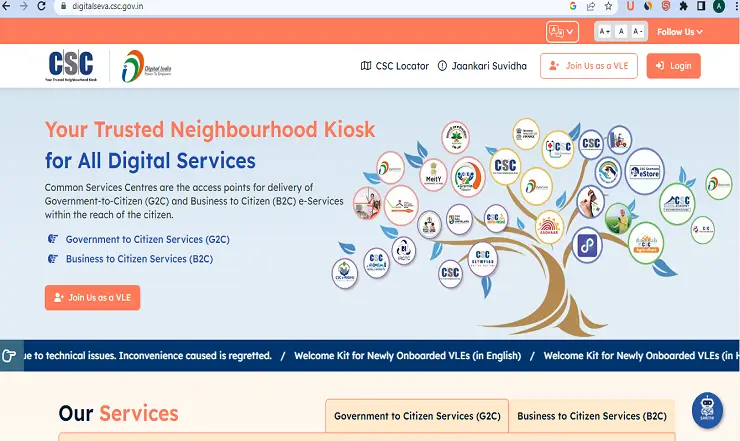Click the PhonePe-style purple app icon
The image size is (740, 441).
tap(587, 246)
